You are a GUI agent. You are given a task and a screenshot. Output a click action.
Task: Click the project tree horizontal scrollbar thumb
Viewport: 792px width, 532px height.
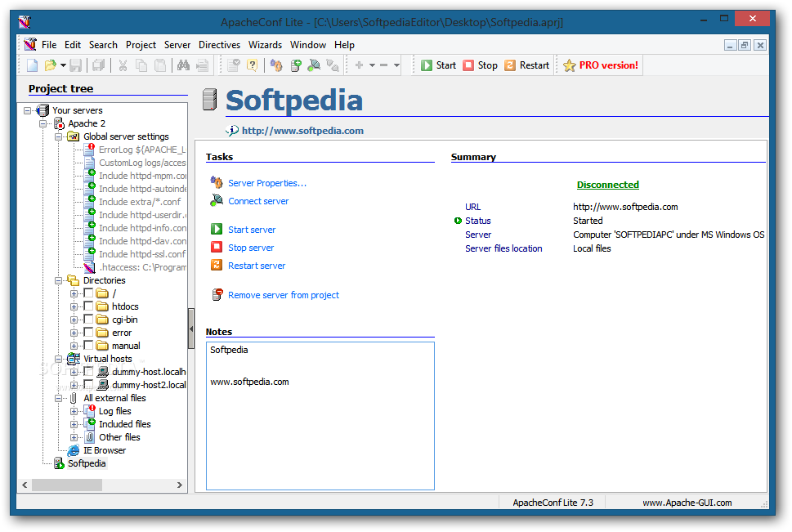(67, 485)
